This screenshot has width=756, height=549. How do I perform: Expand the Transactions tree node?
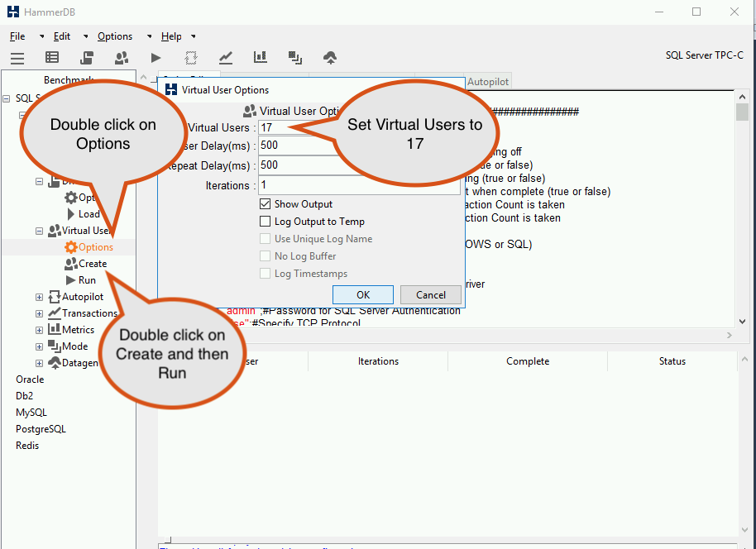[39, 314]
